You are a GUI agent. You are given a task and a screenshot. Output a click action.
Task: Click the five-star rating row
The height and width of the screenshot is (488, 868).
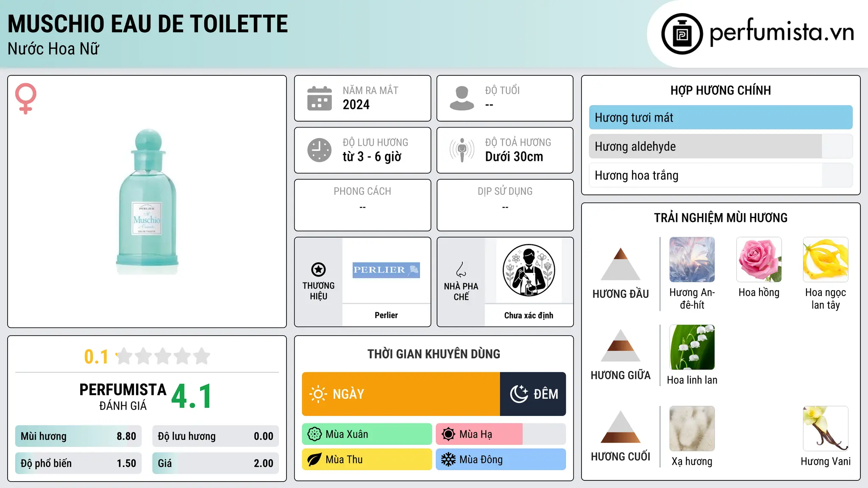[x=163, y=356]
